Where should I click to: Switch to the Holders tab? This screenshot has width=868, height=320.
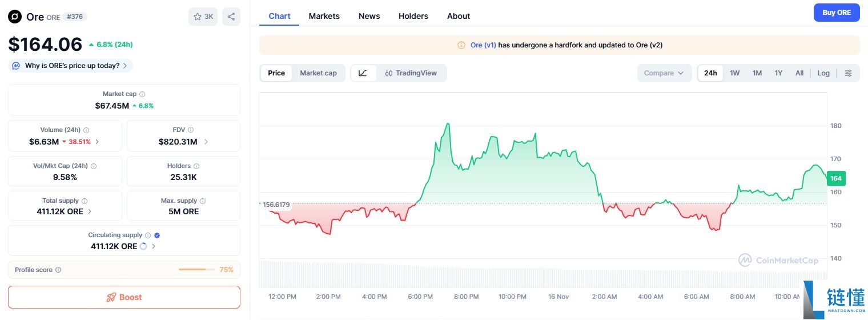(413, 16)
